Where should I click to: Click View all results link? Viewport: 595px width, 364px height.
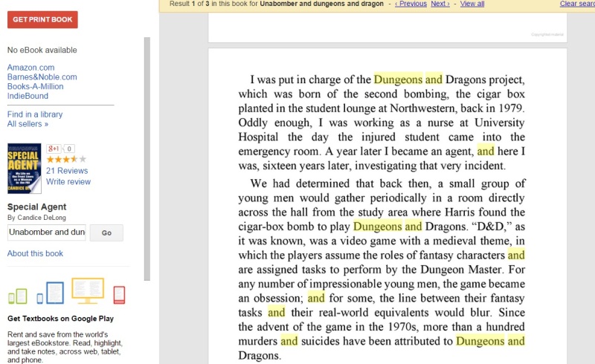[472, 4]
